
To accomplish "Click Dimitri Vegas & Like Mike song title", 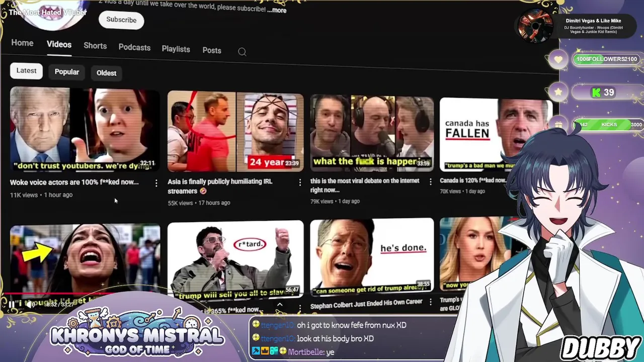I will (593, 21).
